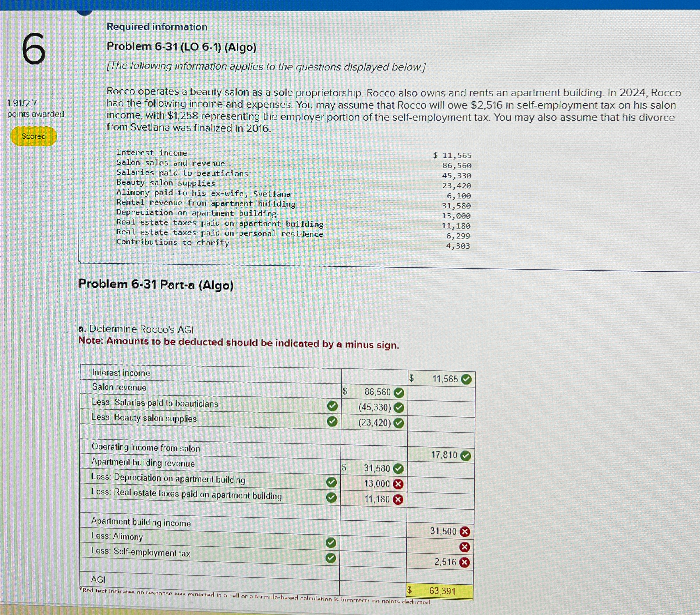Select the Scored badge in the sidebar
Image resolution: width=700 pixels, height=615 pixels.
click(x=33, y=136)
